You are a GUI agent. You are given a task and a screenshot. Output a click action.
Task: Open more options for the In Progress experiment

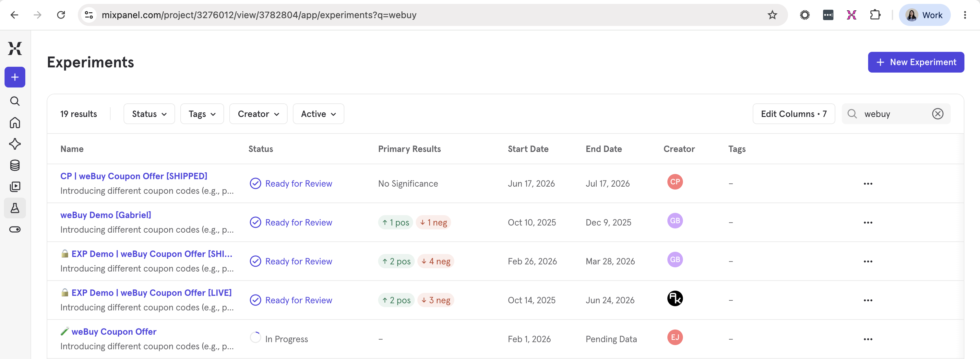pyautogui.click(x=868, y=339)
